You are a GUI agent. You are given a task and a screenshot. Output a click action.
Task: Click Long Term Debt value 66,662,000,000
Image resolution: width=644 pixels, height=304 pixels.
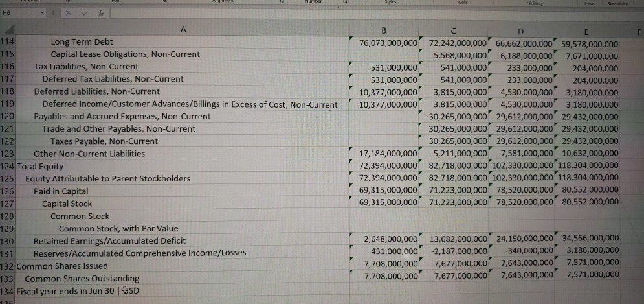click(x=524, y=43)
